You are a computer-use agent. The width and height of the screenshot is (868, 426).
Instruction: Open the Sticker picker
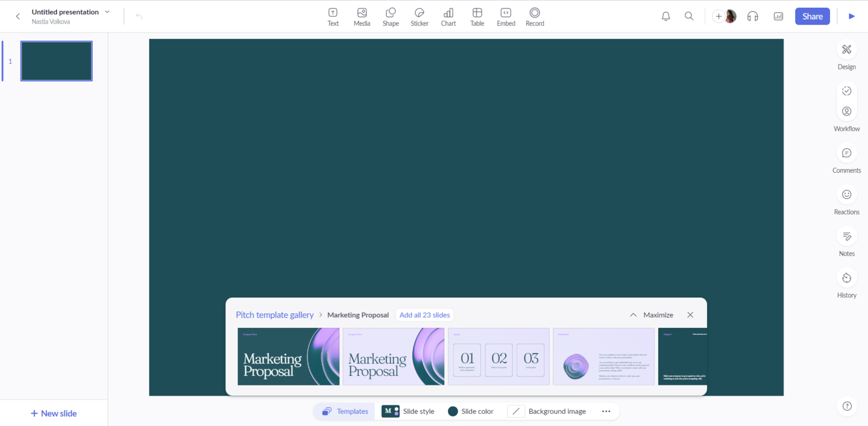(x=420, y=16)
